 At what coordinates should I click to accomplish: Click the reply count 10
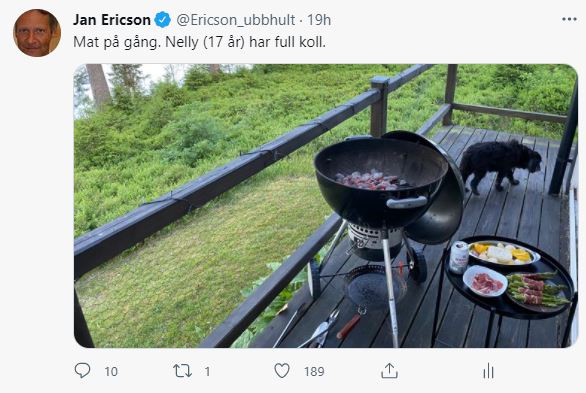[x=111, y=371]
